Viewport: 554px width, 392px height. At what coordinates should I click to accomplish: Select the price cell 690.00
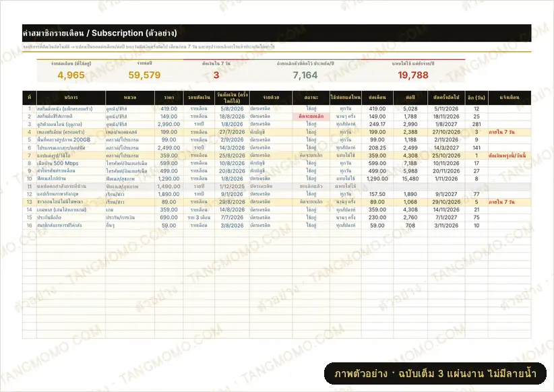pyautogui.click(x=168, y=218)
